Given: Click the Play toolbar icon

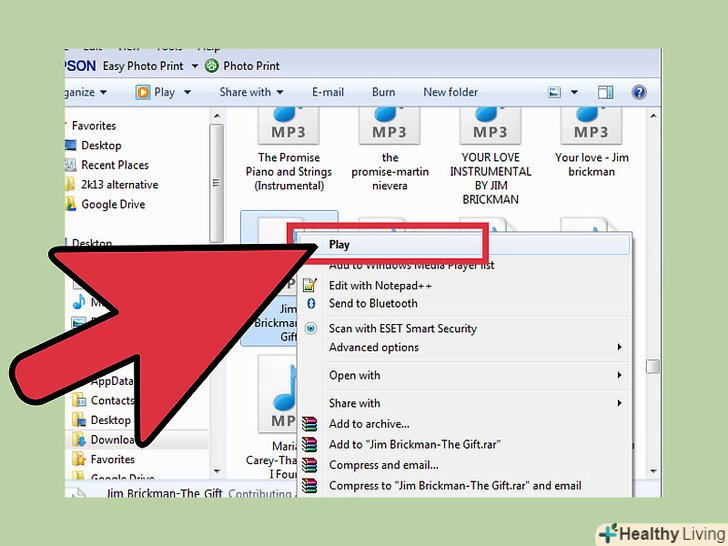Looking at the screenshot, I should [143, 92].
